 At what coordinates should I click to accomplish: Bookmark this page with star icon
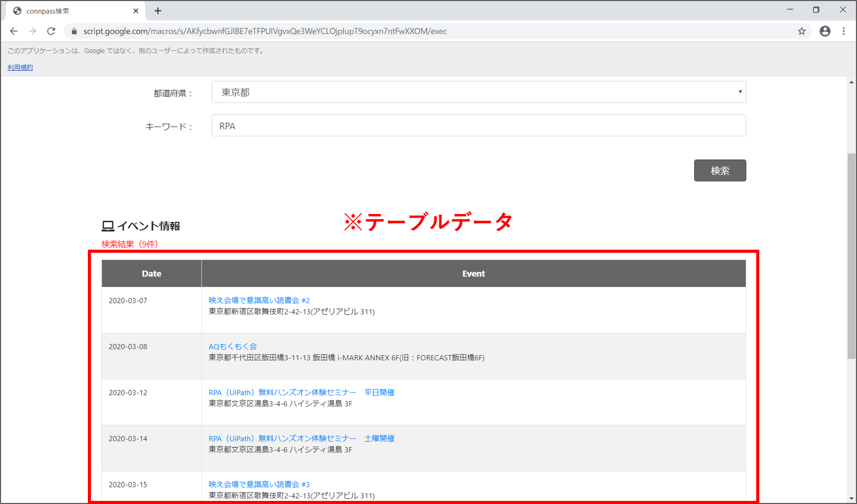click(x=802, y=31)
